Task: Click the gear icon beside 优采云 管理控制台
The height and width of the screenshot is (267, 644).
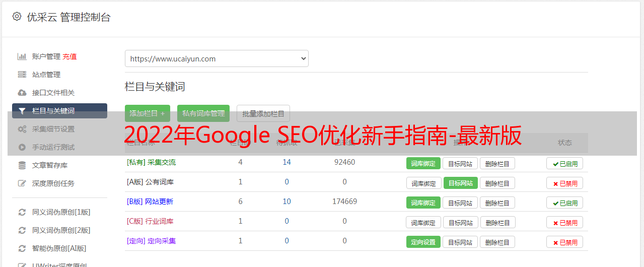Action: [x=17, y=17]
